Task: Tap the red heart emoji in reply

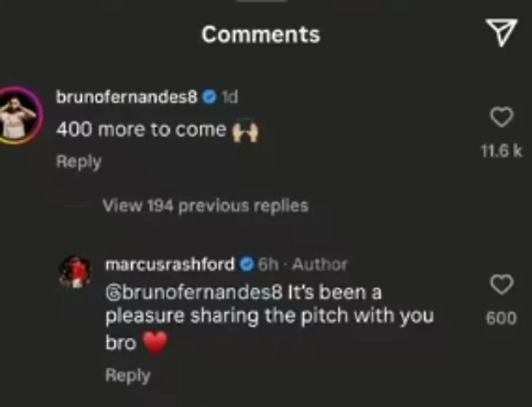Action: click(x=155, y=343)
